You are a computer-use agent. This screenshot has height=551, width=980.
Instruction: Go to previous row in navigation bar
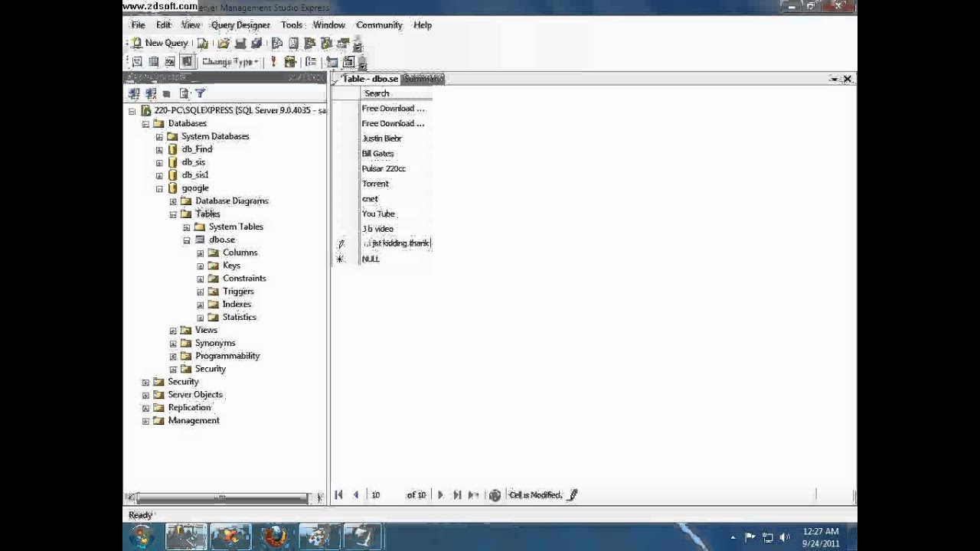point(355,495)
